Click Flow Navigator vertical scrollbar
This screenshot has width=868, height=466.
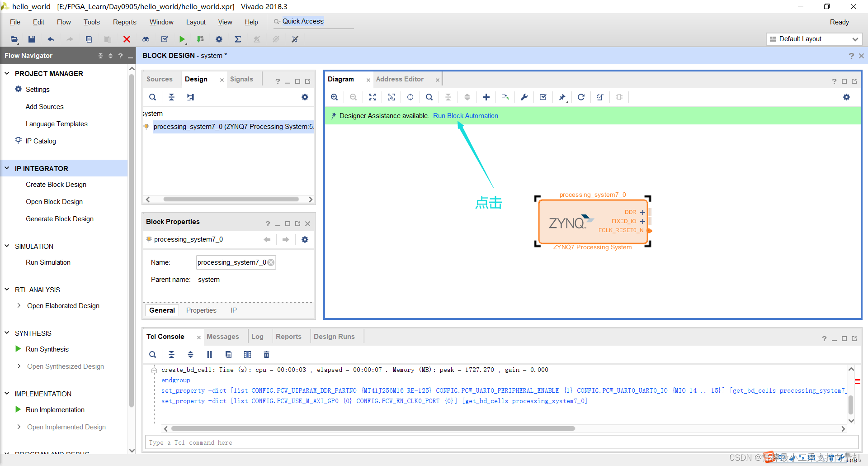coord(132,240)
